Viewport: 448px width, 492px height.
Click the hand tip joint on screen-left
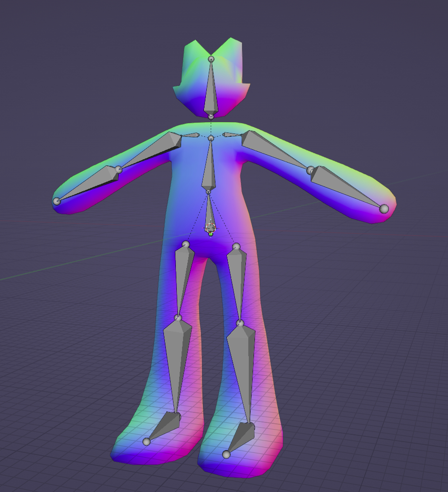(x=57, y=201)
